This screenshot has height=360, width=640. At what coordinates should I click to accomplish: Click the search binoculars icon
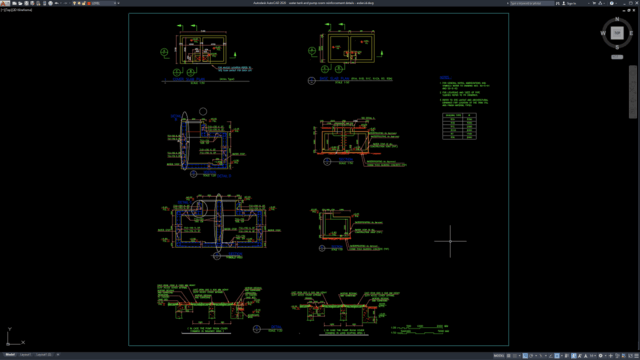(x=558, y=3)
